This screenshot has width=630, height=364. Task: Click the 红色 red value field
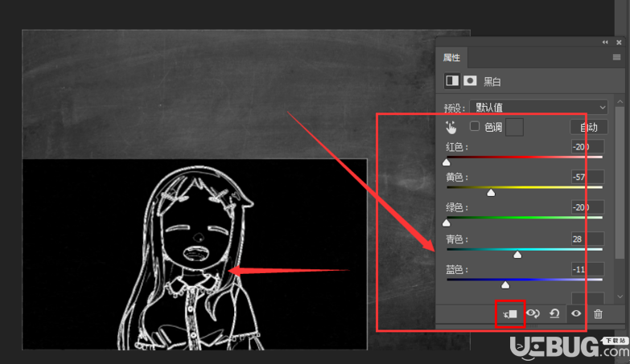pos(587,146)
